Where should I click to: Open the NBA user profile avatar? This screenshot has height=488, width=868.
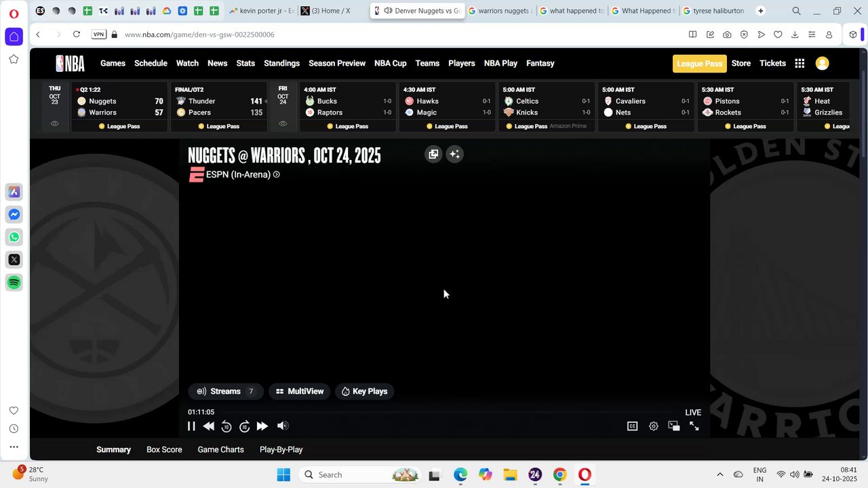822,63
